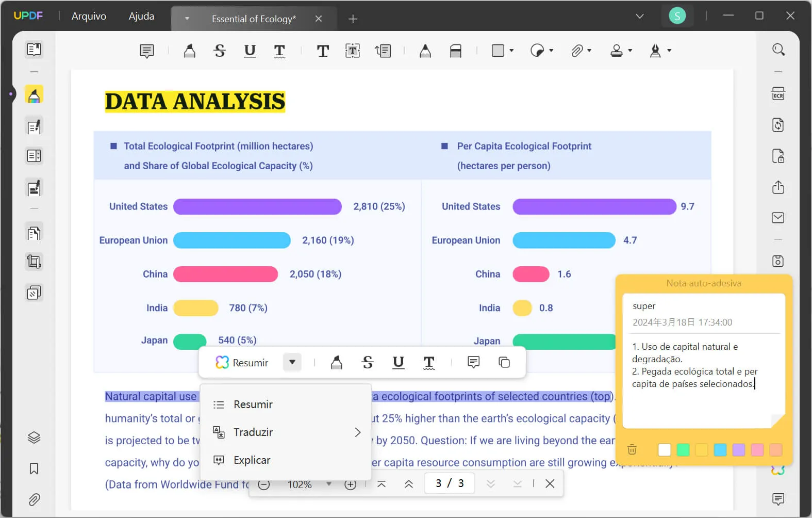Zoom out with the minus button
812x518 pixels.
tap(263, 484)
